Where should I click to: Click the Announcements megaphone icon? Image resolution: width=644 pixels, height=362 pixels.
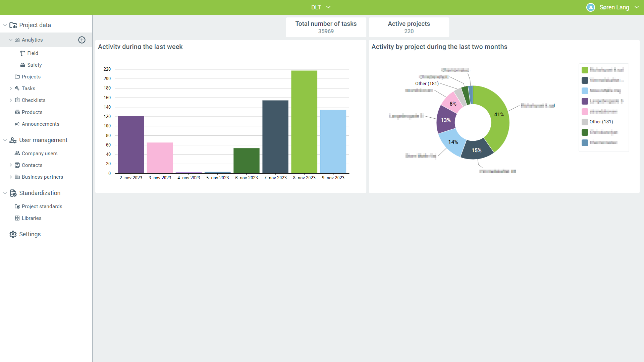pyautogui.click(x=17, y=124)
